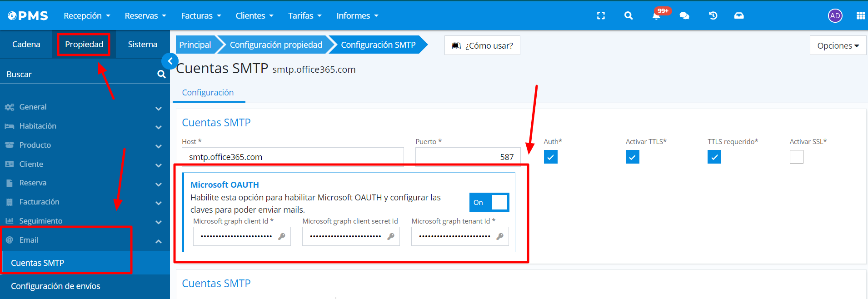Screen dimensions: 868x299
Task: Click the apps grid icon
Action: coord(860,16)
